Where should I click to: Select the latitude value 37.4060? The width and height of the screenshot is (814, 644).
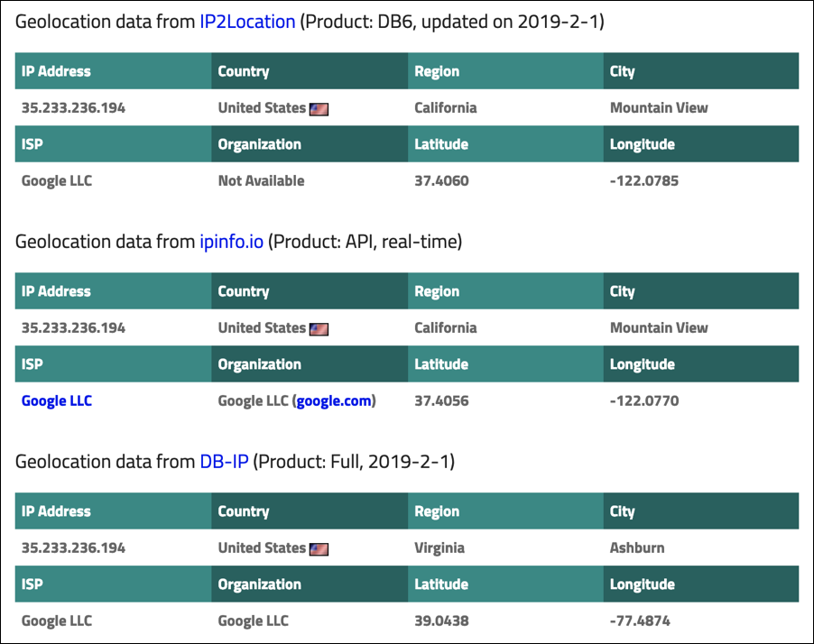click(441, 181)
